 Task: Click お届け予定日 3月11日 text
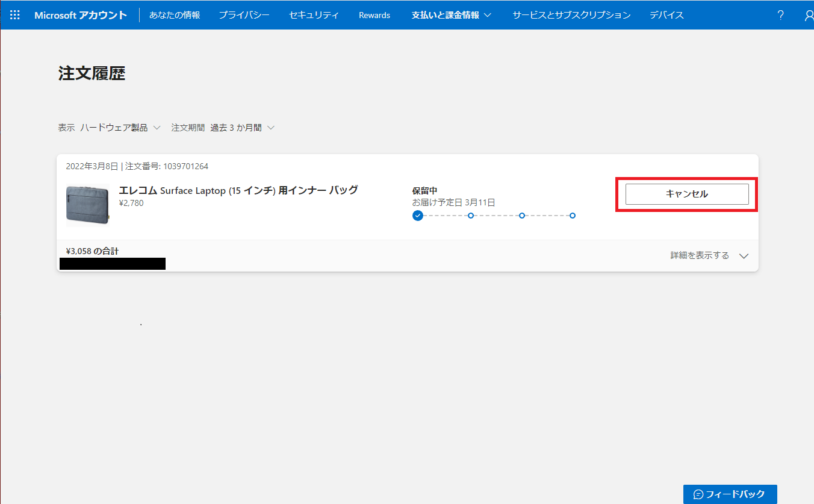pos(453,202)
